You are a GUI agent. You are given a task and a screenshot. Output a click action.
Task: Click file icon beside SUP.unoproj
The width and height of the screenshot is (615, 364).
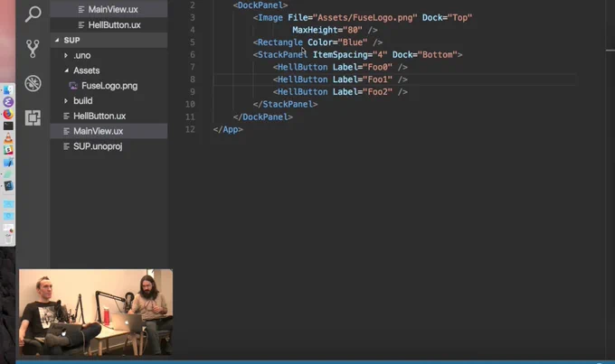pyautogui.click(x=66, y=146)
